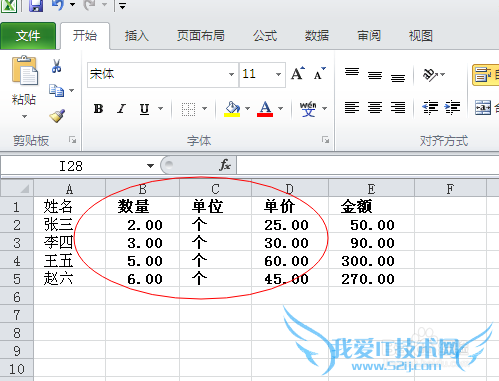Open the Undo history dropdown arrow
499x381 pixels.
tap(72, 5)
